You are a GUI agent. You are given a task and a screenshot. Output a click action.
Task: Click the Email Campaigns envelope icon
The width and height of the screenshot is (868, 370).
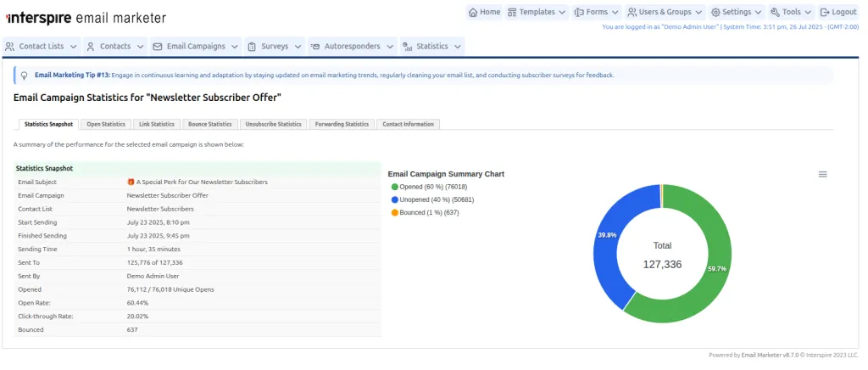[x=157, y=47]
